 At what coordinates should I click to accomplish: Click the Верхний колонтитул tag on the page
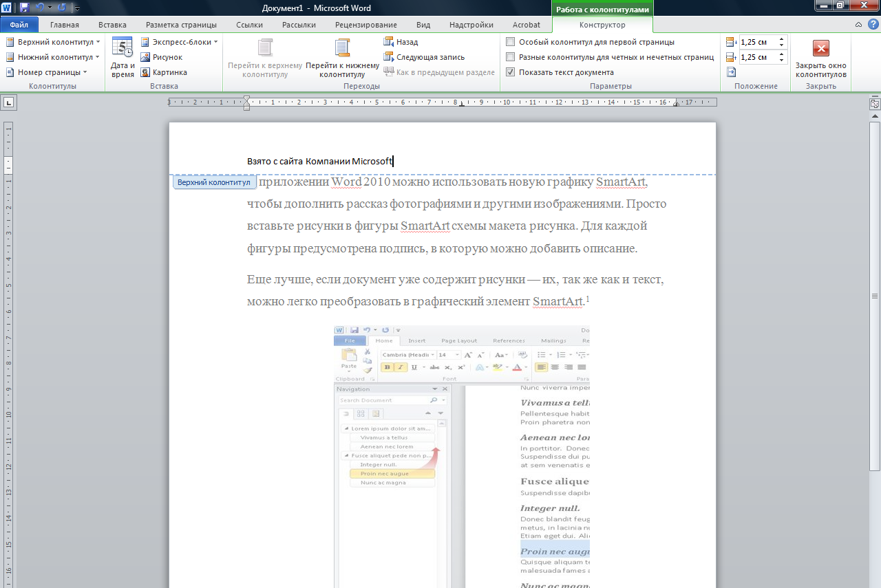coord(214,183)
